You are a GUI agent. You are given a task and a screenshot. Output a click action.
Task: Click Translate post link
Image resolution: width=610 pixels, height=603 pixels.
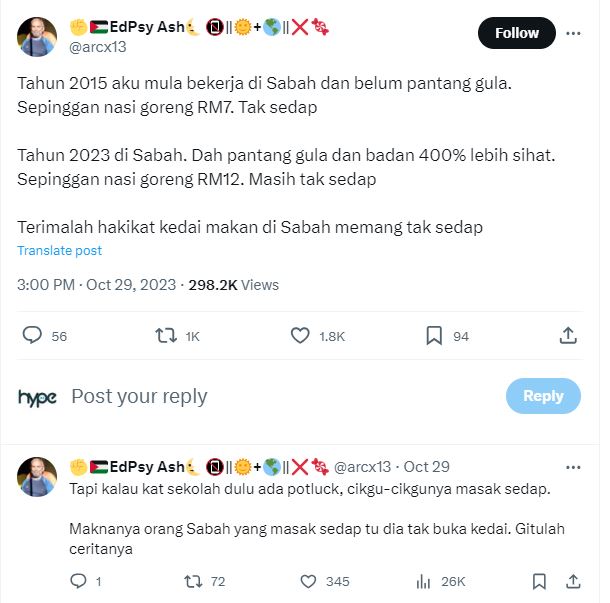[x=59, y=251]
